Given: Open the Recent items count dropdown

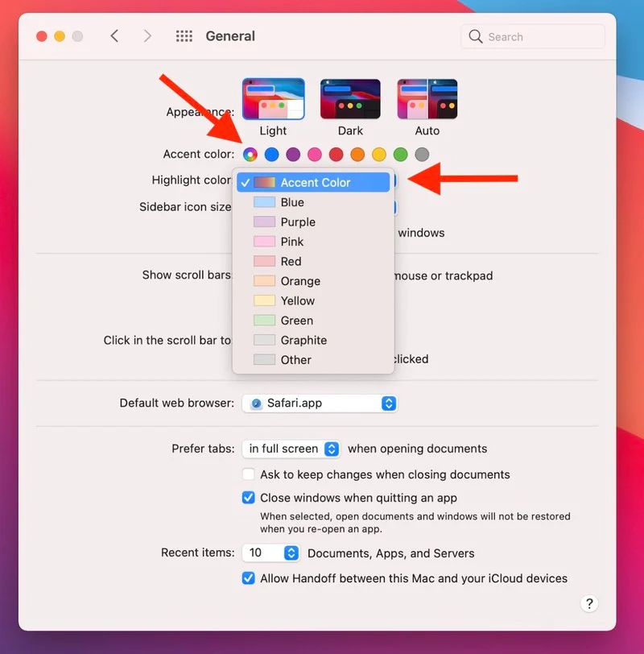Looking at the screenshot, I should click(x=270, y=553).
